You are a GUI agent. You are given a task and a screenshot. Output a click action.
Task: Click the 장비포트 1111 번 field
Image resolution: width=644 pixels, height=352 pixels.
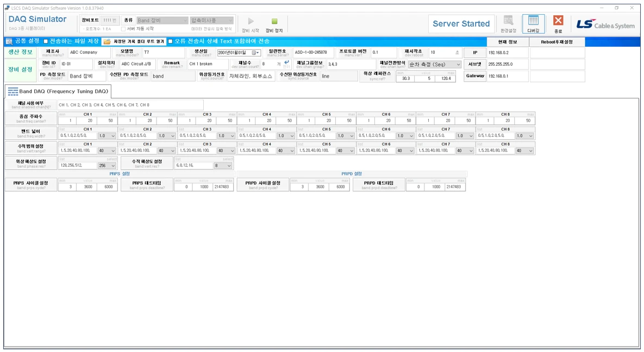point(109,20)
